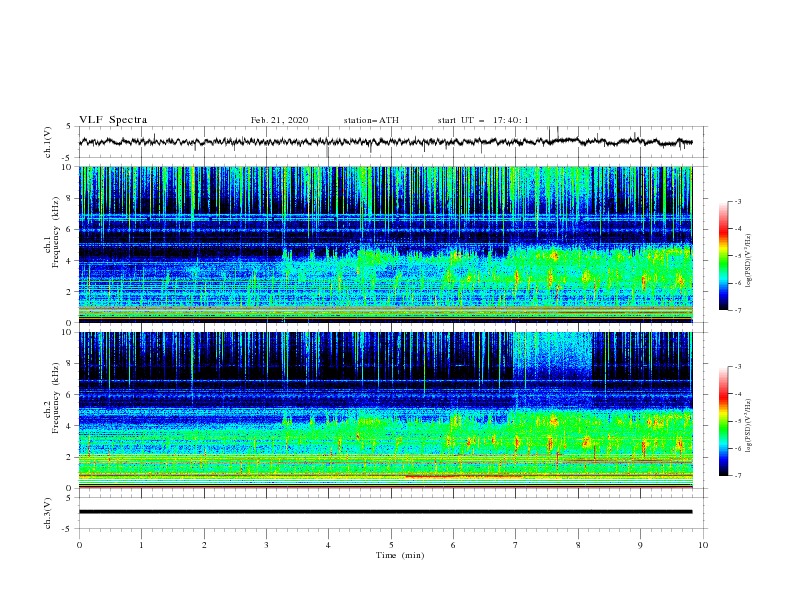Click the -7 tick on ch.1 colorbar
The height and width of the screenshot is (612, 792).
738,310
